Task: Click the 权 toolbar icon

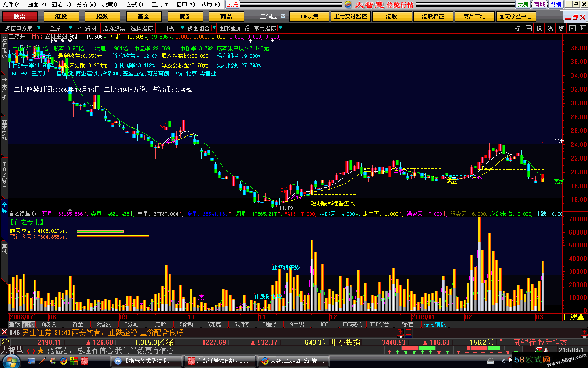Action: pos(539,28)
